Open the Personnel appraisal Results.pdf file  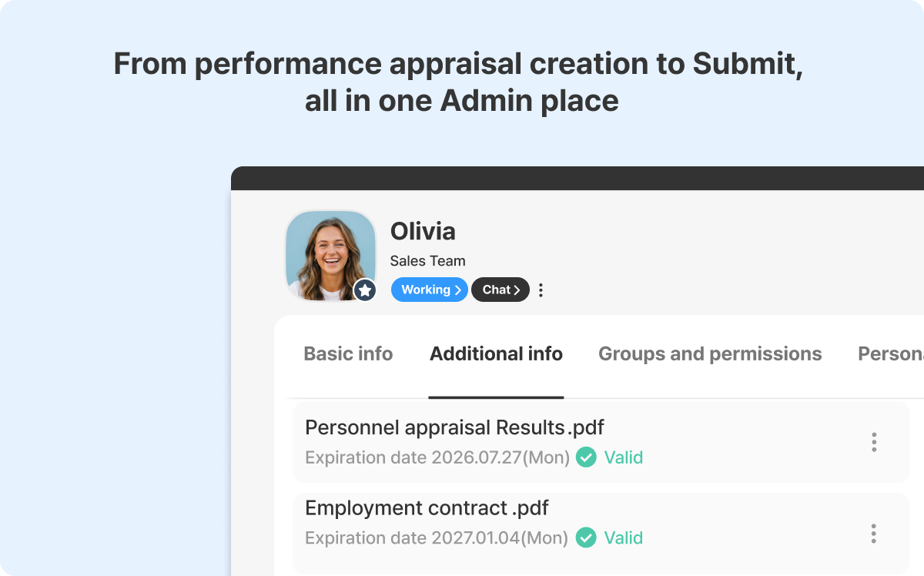pos(454,427)
